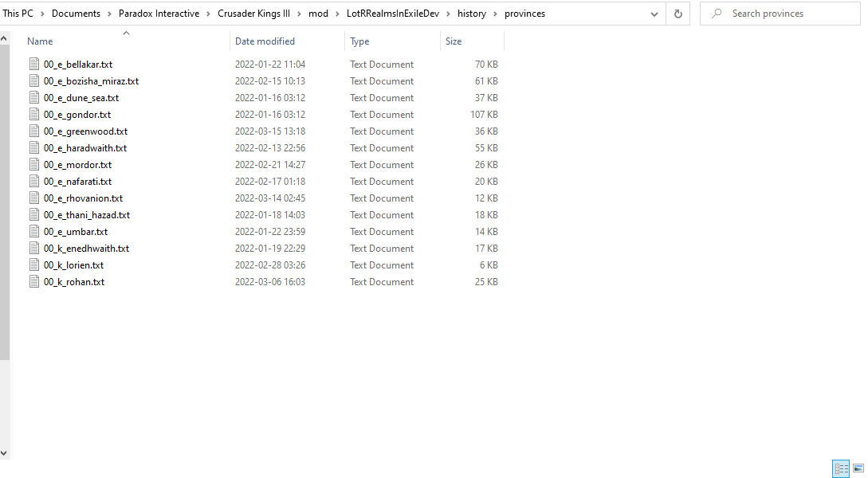Click date 2022-03-15 13:18

coord(270,131)
